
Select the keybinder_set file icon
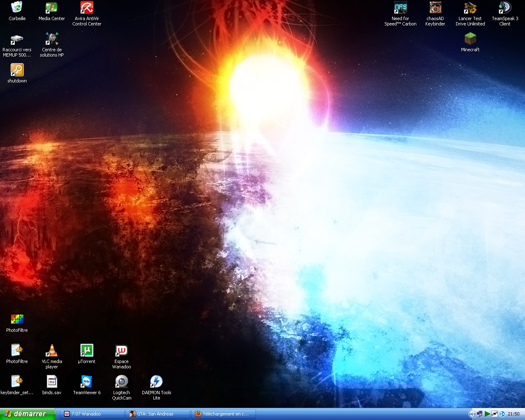pyautogui.click(x=17, y=385)
